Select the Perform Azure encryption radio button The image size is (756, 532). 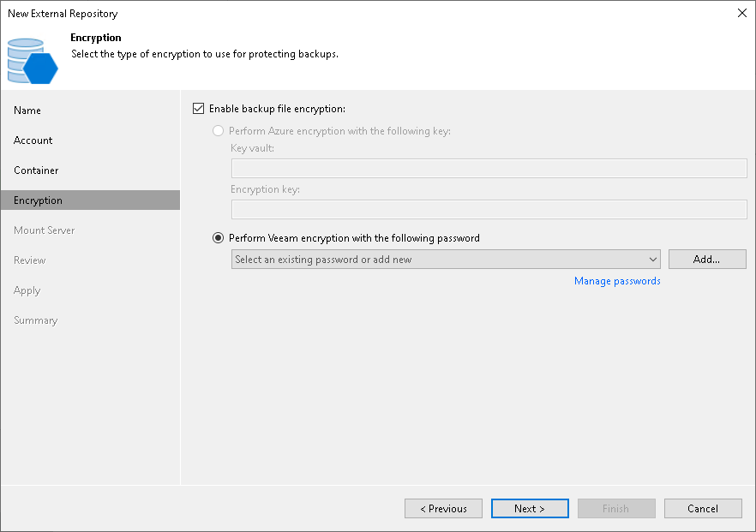pyautogui.click(x=218, y=130)
